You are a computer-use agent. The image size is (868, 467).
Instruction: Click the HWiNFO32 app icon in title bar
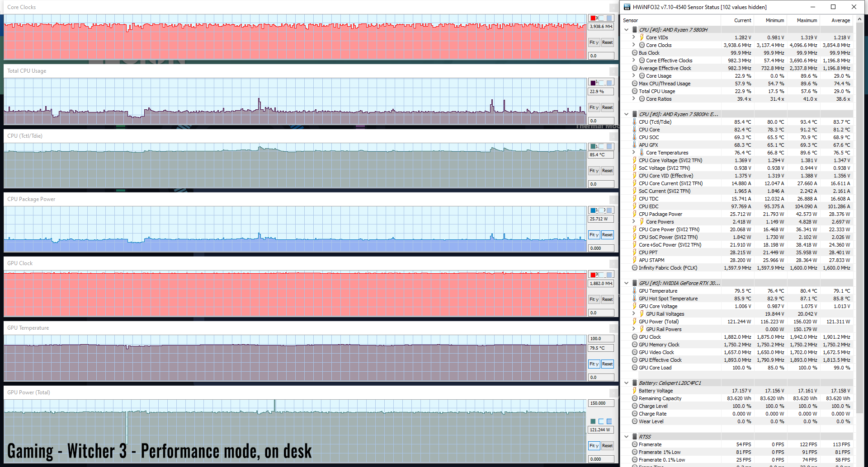627,7
